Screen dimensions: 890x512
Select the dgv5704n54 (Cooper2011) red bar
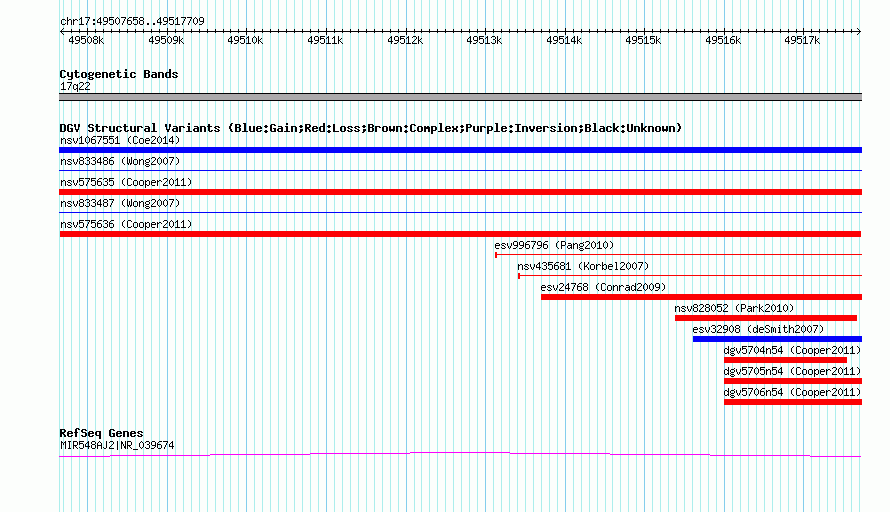(785, 360)
